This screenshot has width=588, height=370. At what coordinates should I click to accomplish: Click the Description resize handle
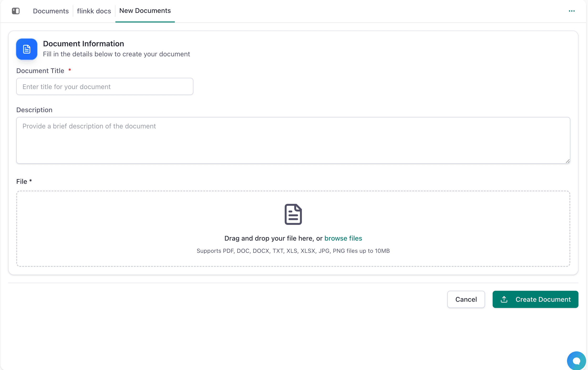[x=567, y=161]
